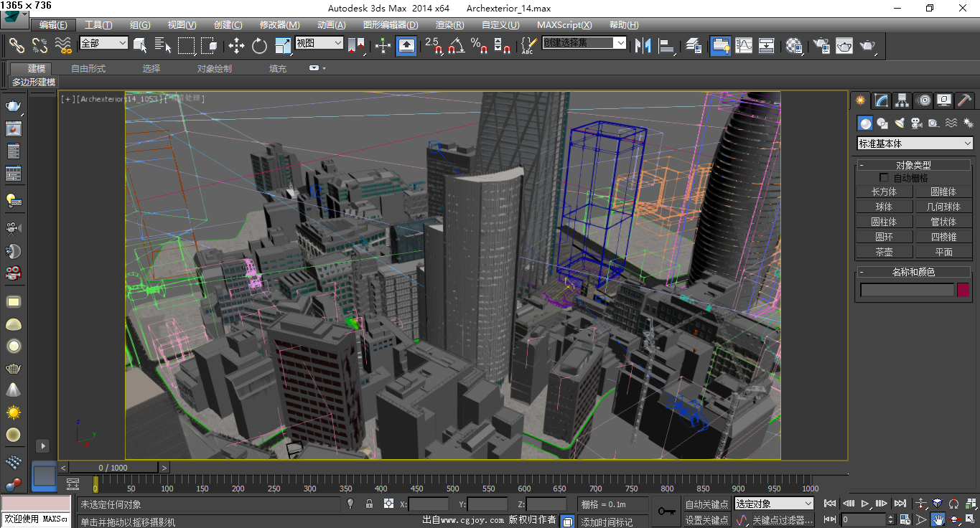The width and height of the screenshot is (980, 528).
Task: Click the 设置关键点 set key button
Action: (706, 520)
